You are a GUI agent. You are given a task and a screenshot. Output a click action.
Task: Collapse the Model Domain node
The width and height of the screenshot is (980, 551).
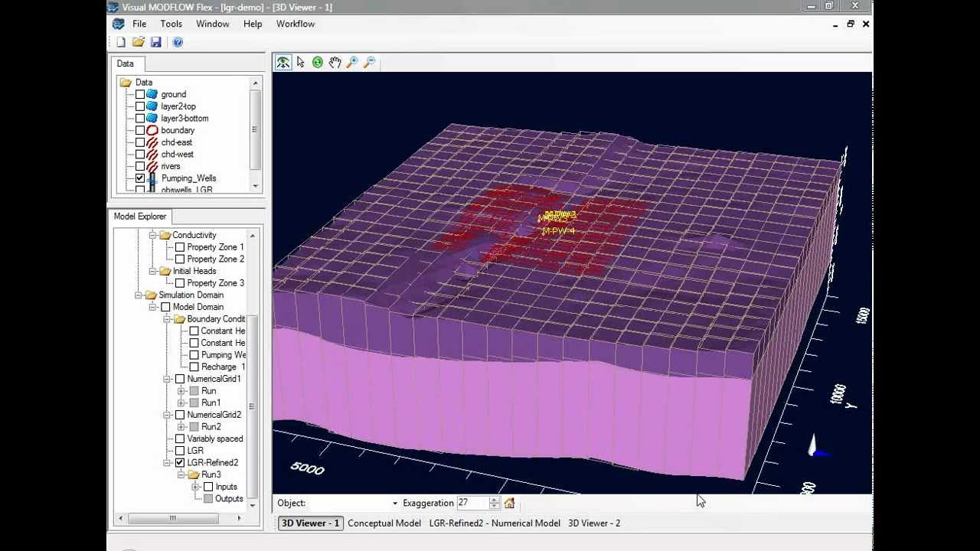pos(152,307)
